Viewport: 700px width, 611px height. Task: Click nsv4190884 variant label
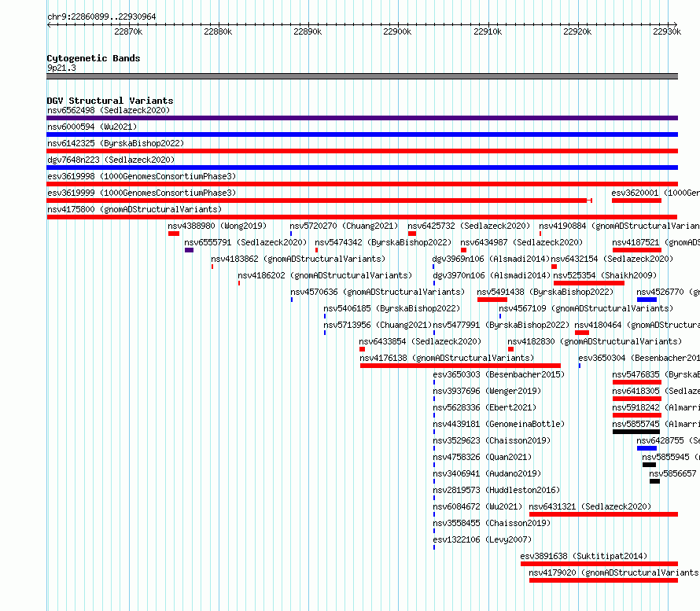pos(619,226)
